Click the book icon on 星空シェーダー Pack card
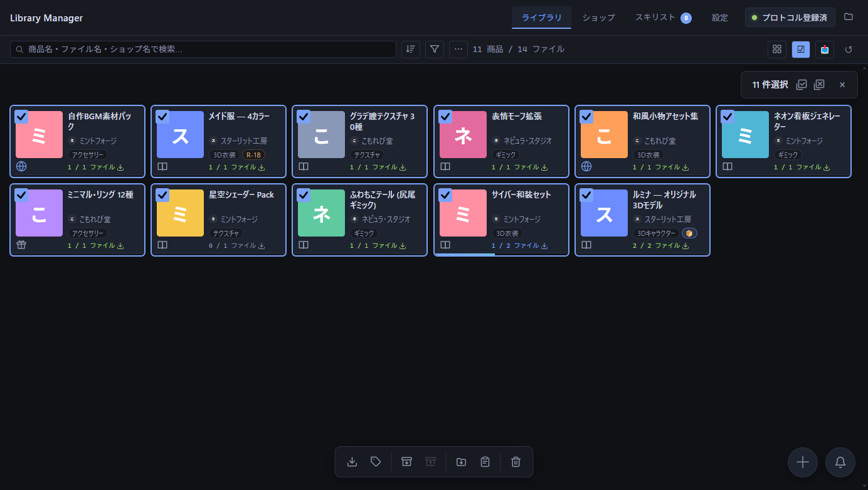Viewport: 868px width, 490px height. tap(162, 245)
